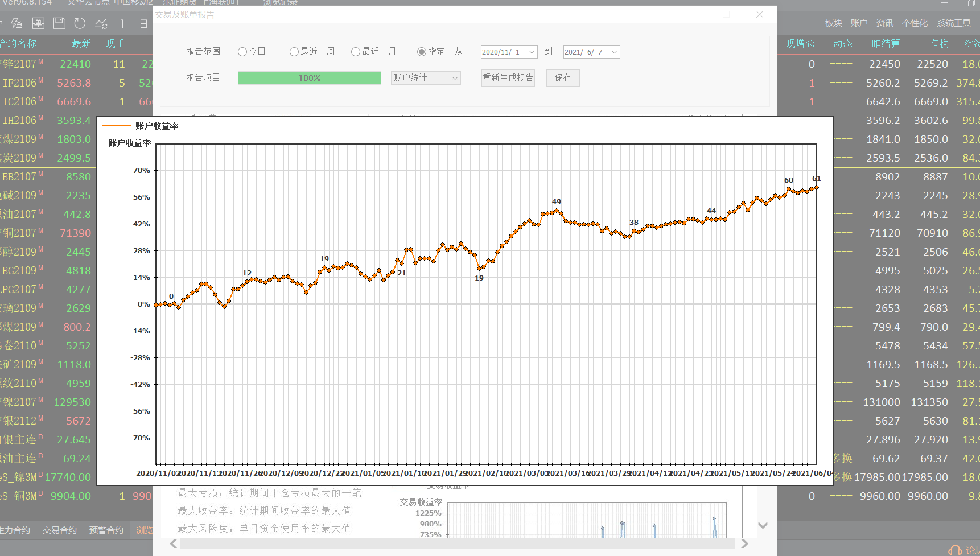Screen dimensions: 980x556
Task: Click the 动态 column header
Action: tap(843, 44)
